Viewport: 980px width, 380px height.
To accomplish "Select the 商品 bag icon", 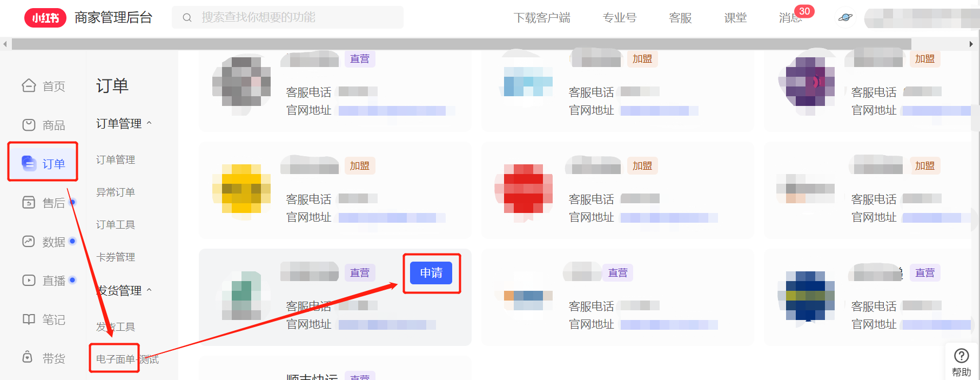I will [x=29, y=125].
